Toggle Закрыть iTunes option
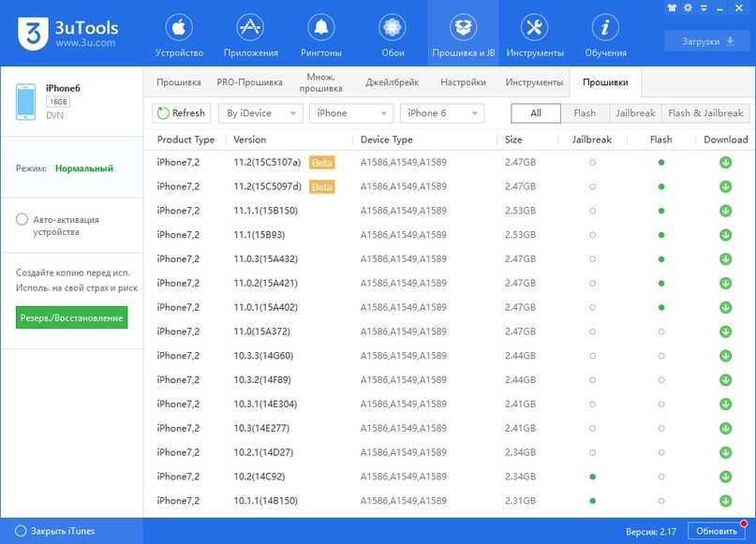The height and width of the screenshot is (544, 756). click(21, 531)
